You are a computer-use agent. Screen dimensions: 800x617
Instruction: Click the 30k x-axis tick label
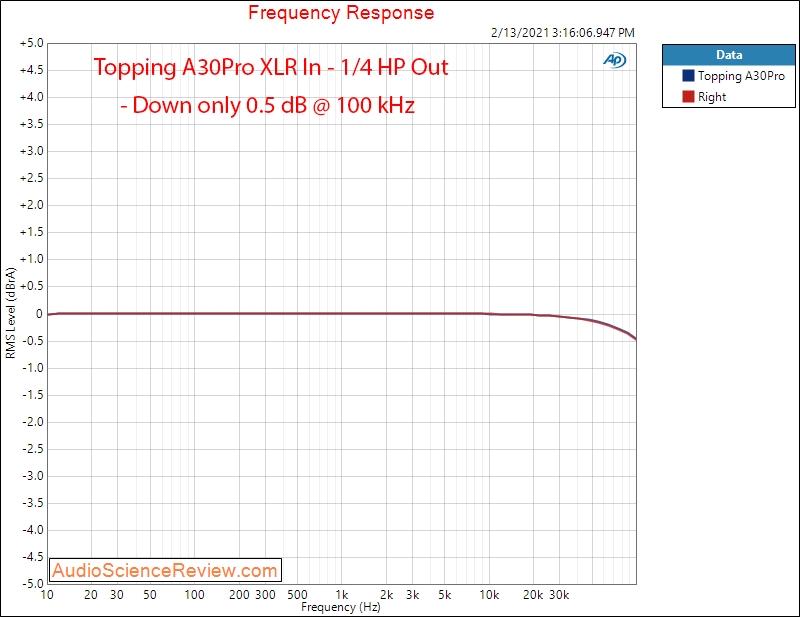coord(559,595)
